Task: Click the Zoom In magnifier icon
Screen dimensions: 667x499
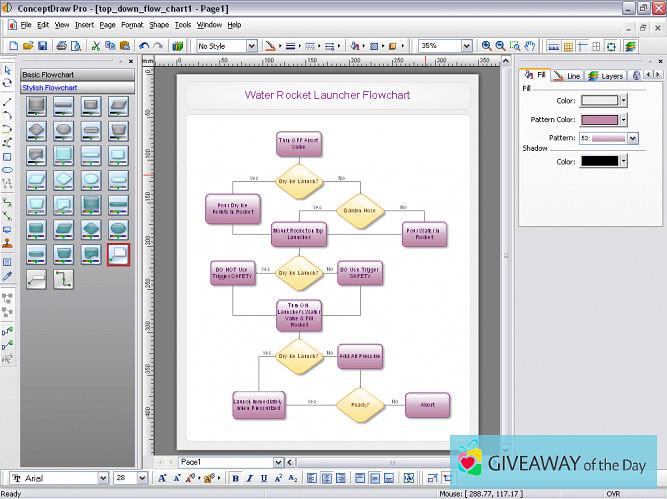Action: [x=487, y=46]
